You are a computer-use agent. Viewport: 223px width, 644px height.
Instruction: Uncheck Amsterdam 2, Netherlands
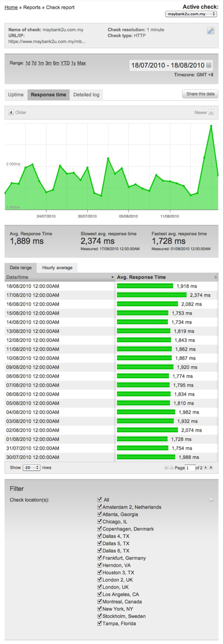click(x=100, y=507)
